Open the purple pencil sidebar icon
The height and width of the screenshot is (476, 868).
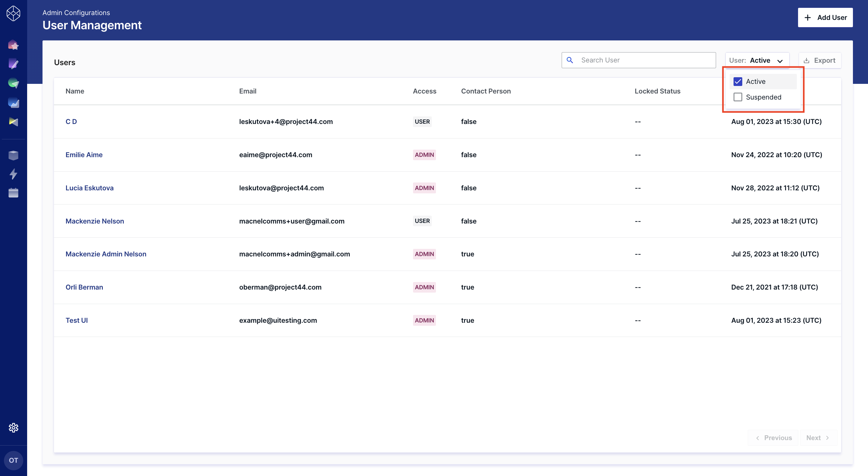[14, 64]
